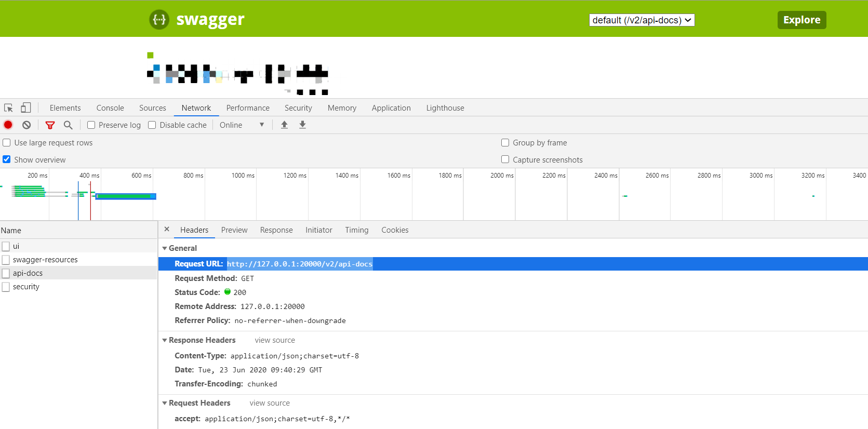Close the request details panel
The width and height of the screenshot is (868, 429).
point(167,229)
